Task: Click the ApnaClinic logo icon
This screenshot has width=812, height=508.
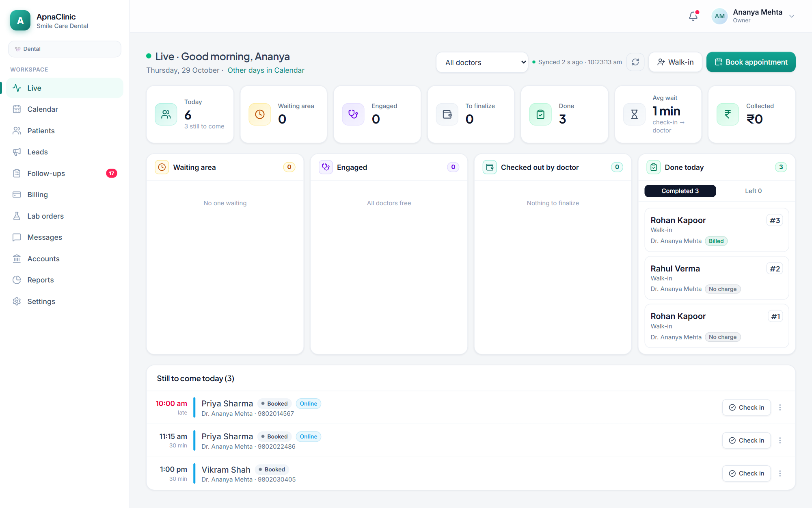Action: point(20,20)
